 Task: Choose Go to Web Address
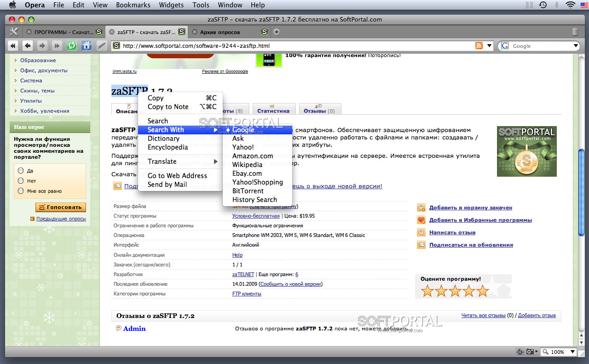pyautogui.click(x=180, y=176)
